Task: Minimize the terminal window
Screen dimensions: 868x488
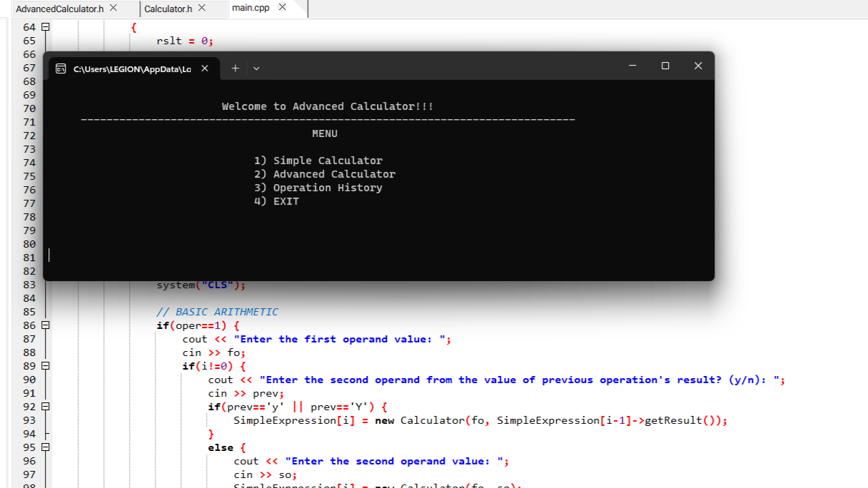Action: [x=632, y=65]
